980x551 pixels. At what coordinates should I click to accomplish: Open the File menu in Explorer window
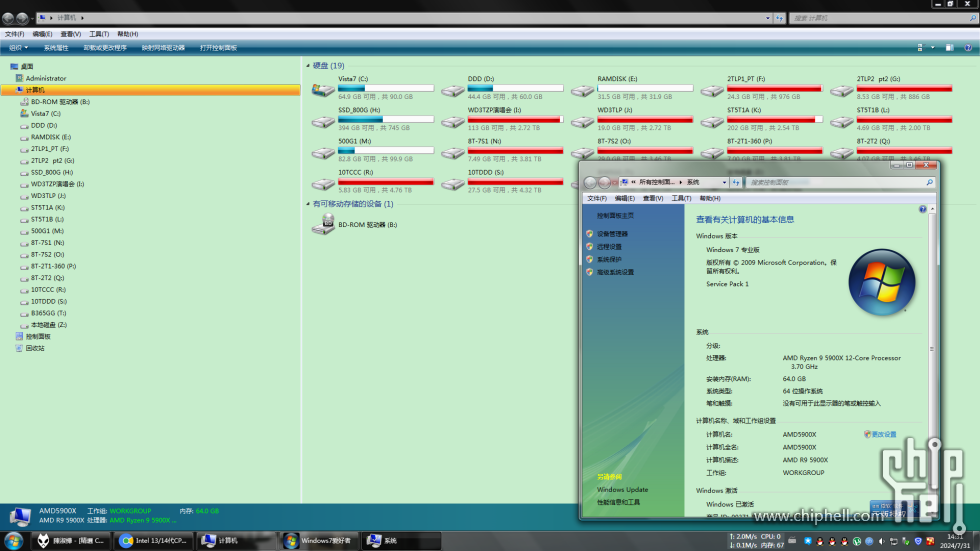pyautogui.click(x=14, y=34)
